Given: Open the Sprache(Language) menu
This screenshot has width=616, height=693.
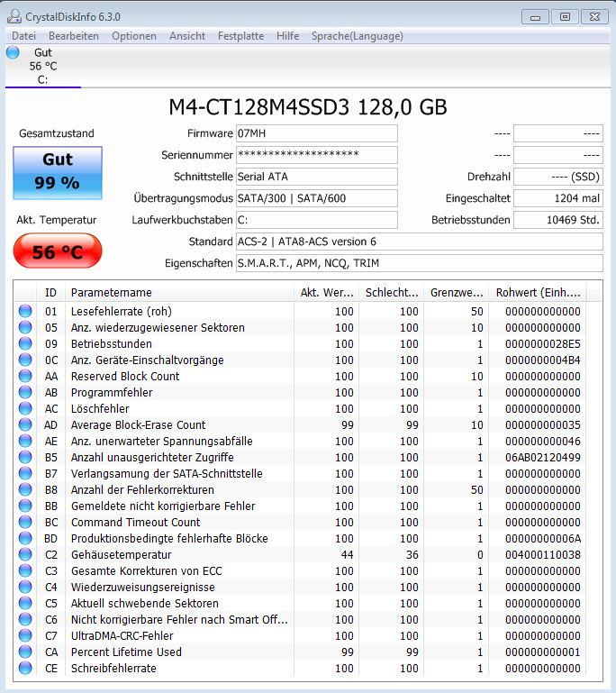Looking at the screenshot, I should pos(358,36).
